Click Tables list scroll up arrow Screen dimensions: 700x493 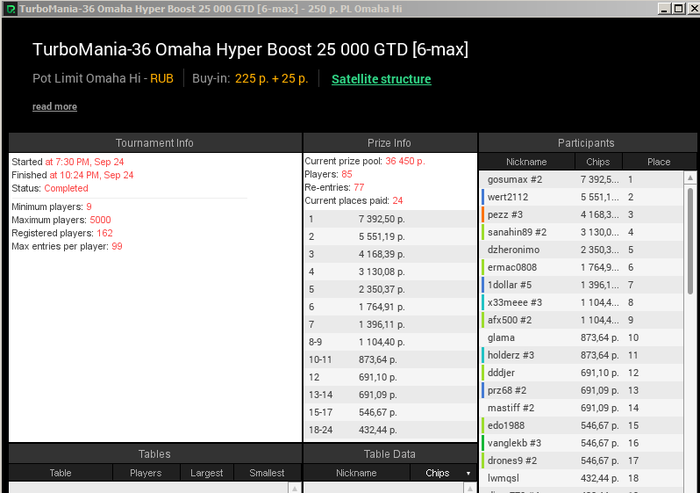coord(295,488)
